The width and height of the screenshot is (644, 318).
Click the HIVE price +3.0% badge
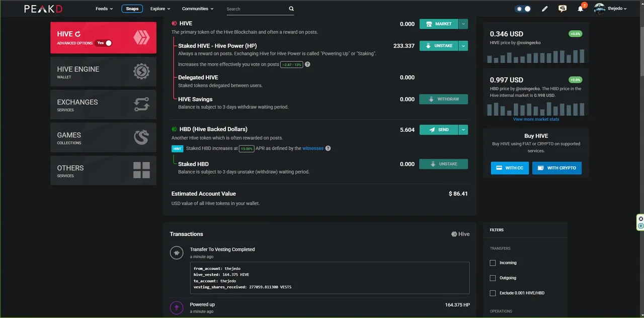tap(575, 34)
